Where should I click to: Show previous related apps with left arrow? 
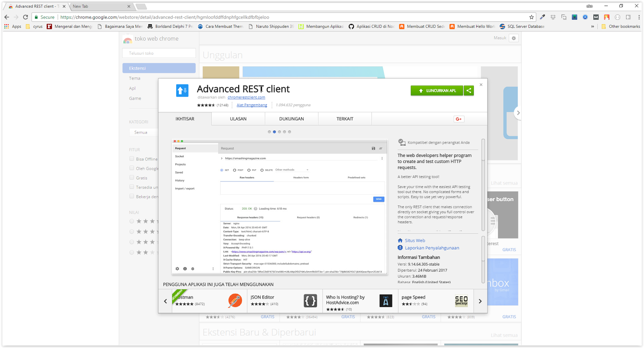click(x=165, y=301)
